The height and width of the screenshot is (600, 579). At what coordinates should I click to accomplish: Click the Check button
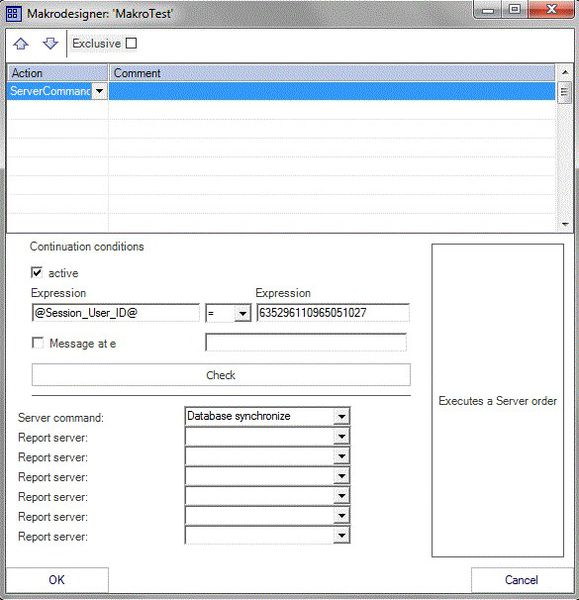click(221, 375)
